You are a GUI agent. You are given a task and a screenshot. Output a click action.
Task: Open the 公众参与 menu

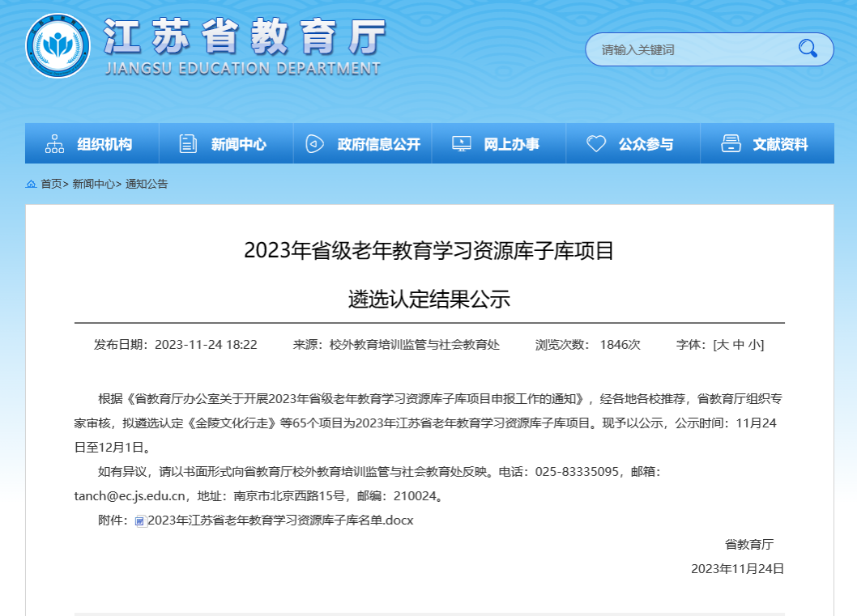tap(633, 143)
